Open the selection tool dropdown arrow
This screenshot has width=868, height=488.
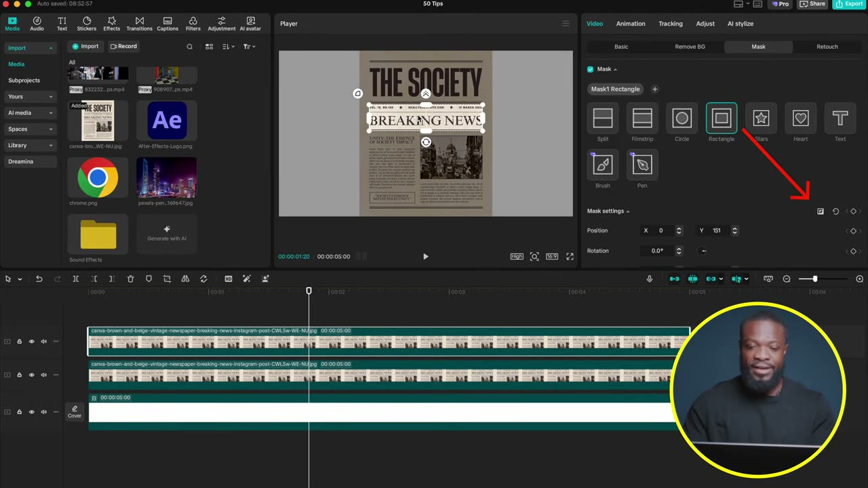pos(20,279)
